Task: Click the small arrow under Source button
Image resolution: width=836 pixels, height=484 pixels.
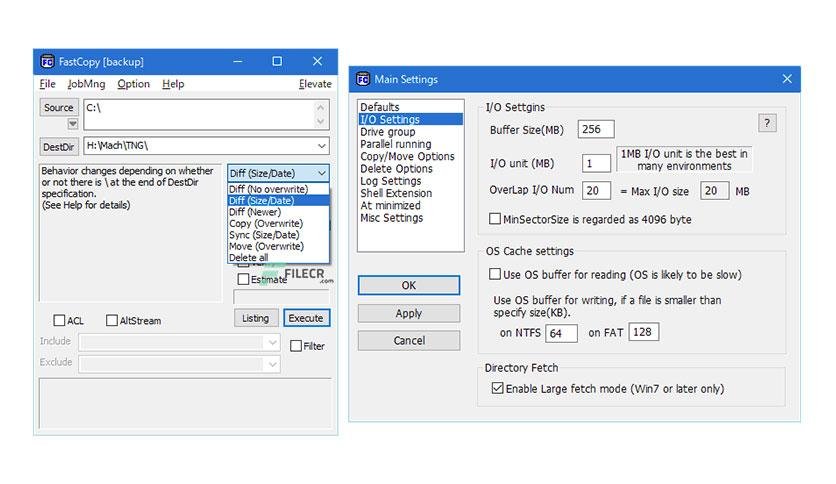Action: point(73,124)
